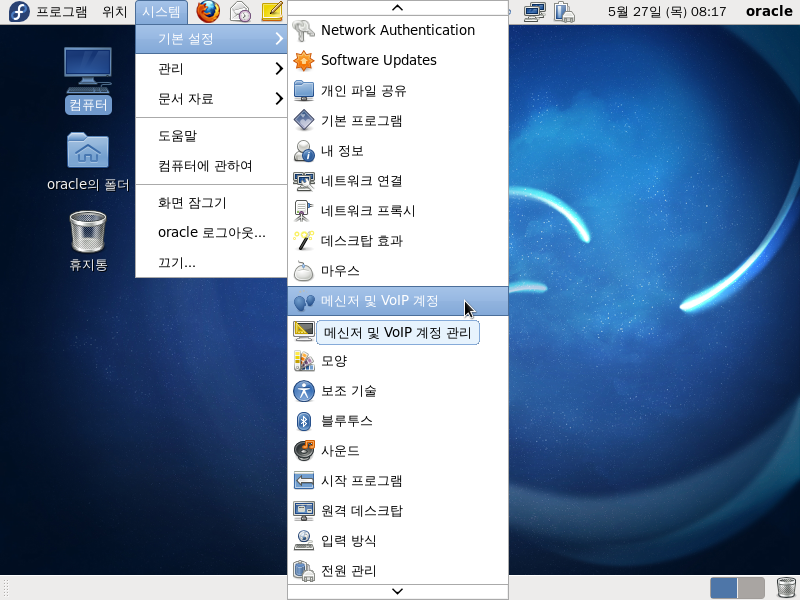
Task: Choose 끄기... to shut down
Action: coord(211,263)
